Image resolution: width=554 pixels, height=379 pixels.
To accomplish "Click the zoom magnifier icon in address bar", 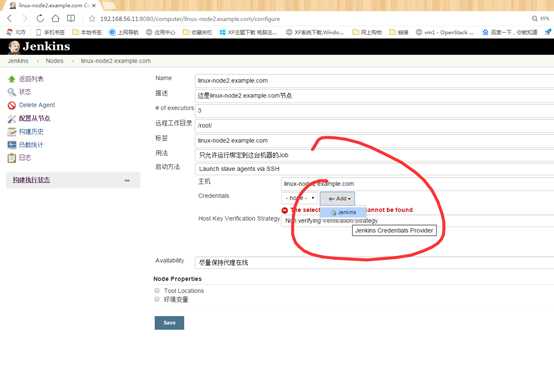I will coord(535,18).
